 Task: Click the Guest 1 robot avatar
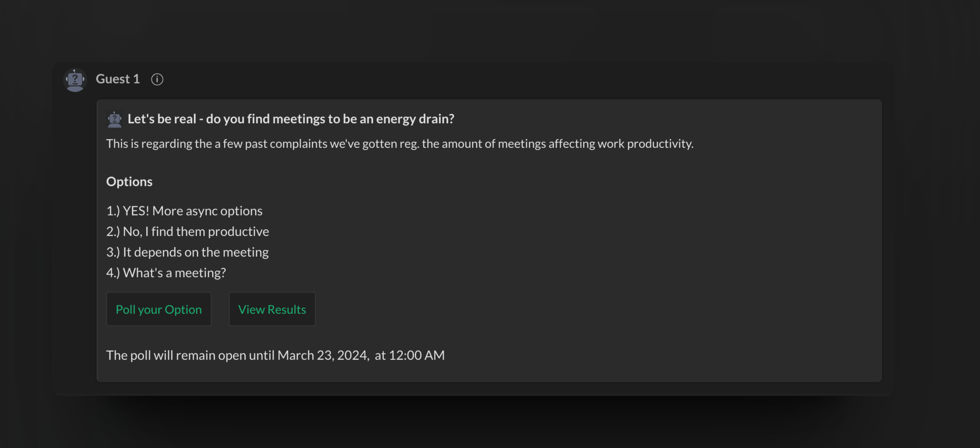[x=75, y=80]
